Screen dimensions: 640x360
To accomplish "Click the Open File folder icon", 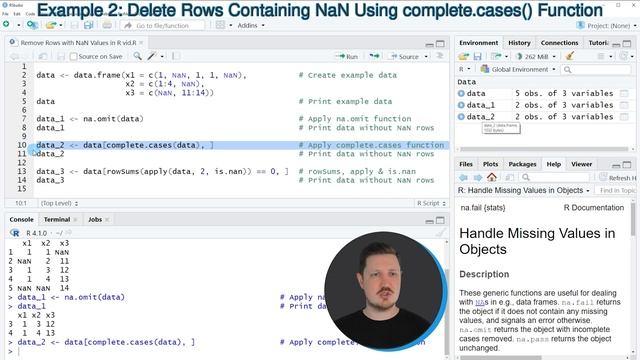I will click(51, 25).
